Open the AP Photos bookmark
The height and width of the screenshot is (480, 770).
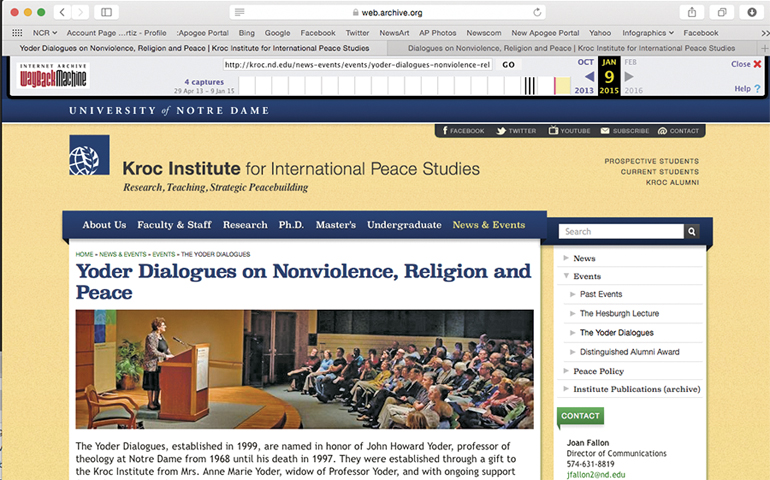click(x=438, y=33)
